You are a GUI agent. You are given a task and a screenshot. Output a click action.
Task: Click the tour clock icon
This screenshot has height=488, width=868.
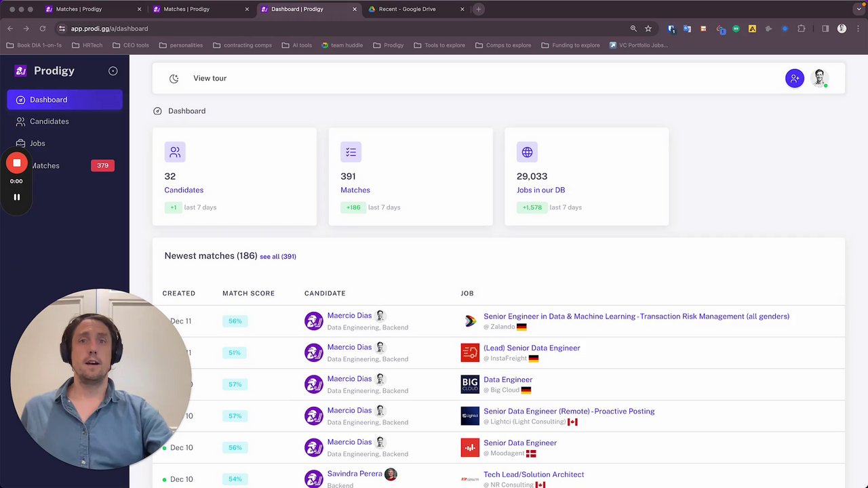174,79
